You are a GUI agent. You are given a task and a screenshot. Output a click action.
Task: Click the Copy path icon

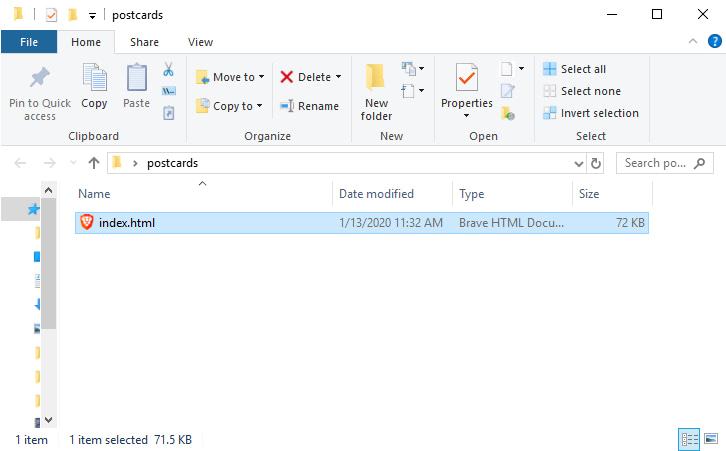pyautogui.click(x=169, y=91)
